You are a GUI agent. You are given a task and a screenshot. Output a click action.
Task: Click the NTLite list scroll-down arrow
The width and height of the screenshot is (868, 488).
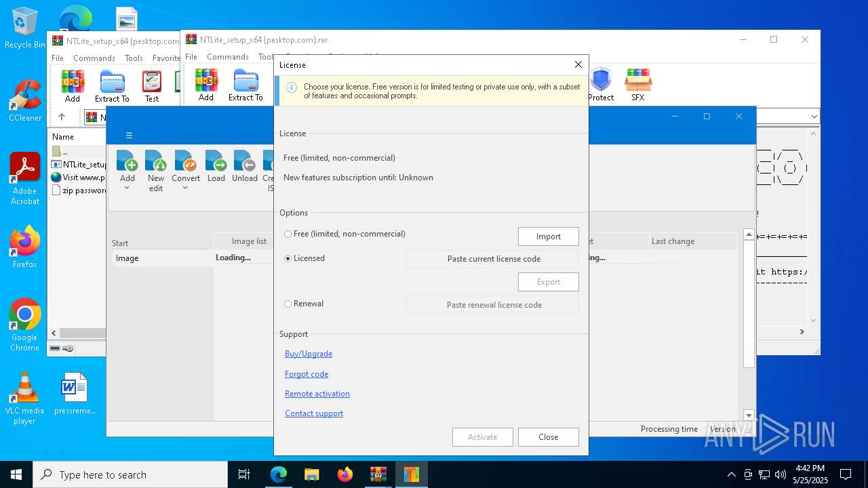point(749,415)
